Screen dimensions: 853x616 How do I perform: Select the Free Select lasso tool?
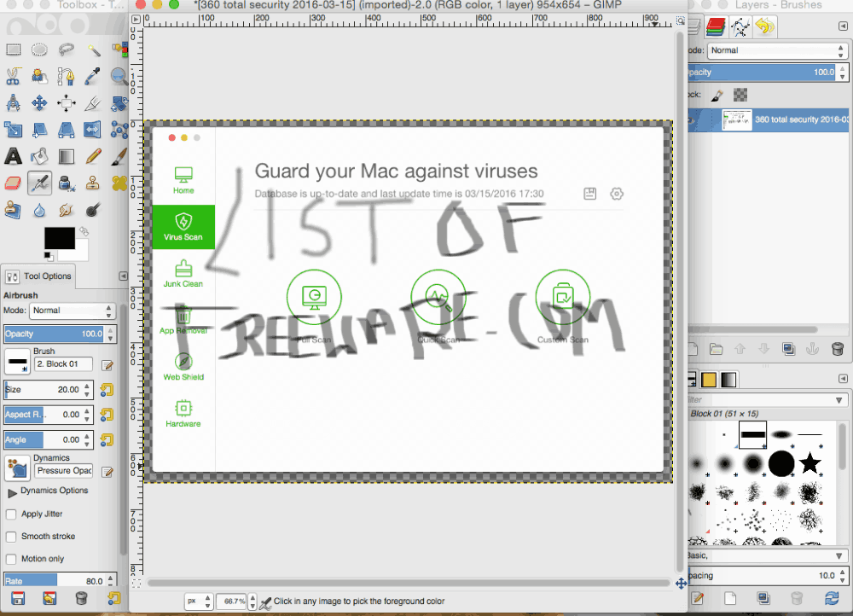pos(66,50)
